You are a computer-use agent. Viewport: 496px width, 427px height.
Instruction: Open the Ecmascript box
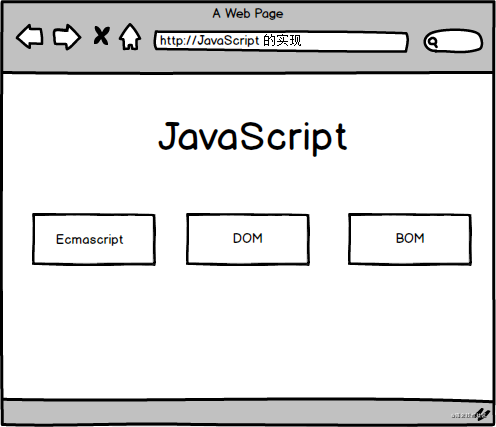point(94,239)
